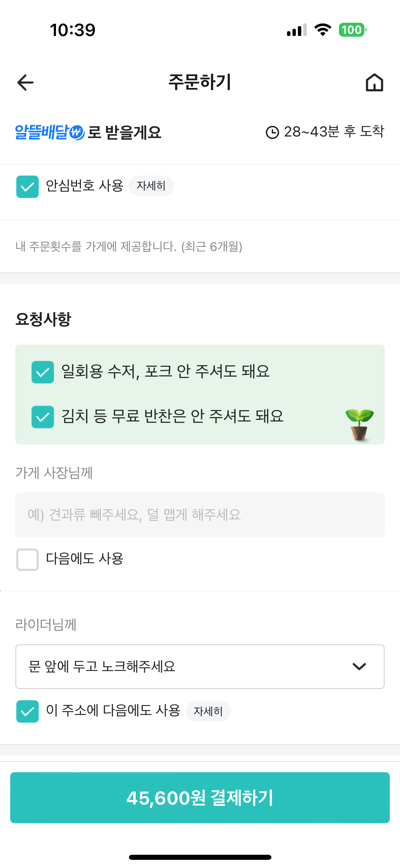
Task: Tap the battery indicator in status bar
Action: [353, 30]
